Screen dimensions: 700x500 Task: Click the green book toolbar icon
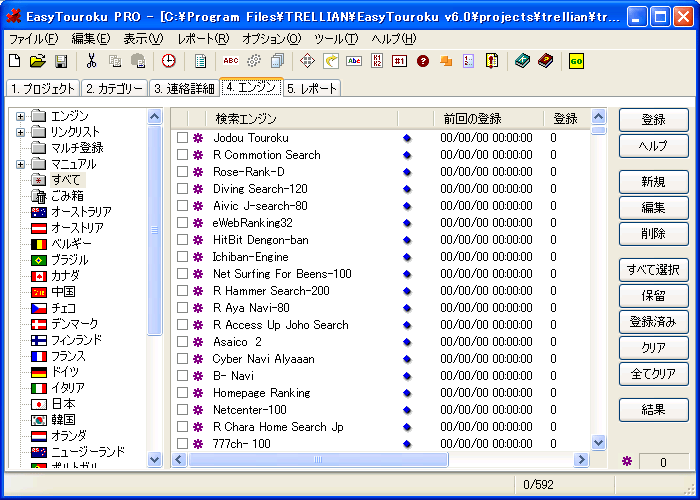[522, 61]
